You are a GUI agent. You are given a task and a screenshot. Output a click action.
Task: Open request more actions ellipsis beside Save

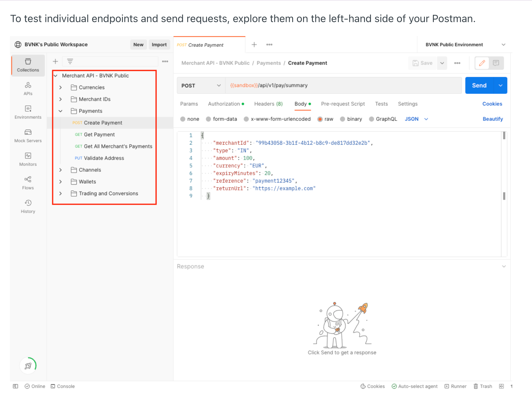coord(457,63)
